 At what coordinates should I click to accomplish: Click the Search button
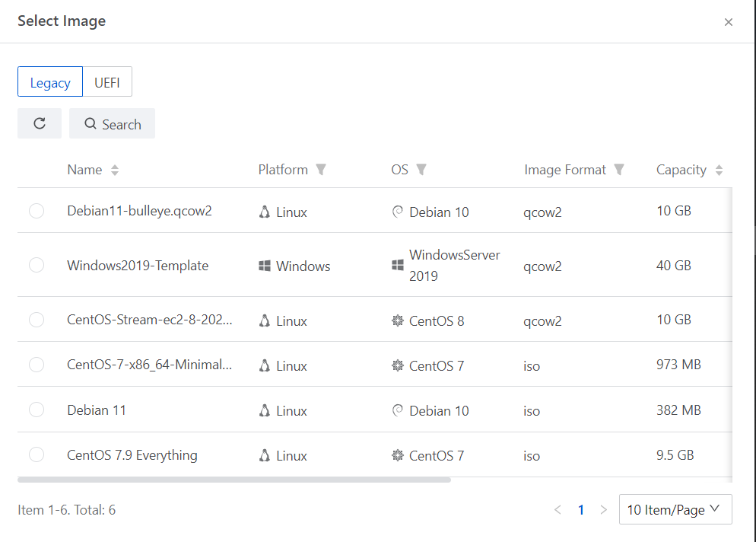[x=112, y=124]
